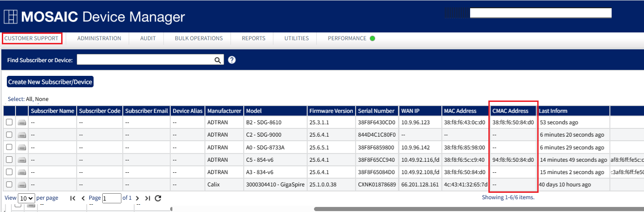Viewport: 644px width, 212px height.
Task: Go to previous page arrow
Action: [83, 198]
